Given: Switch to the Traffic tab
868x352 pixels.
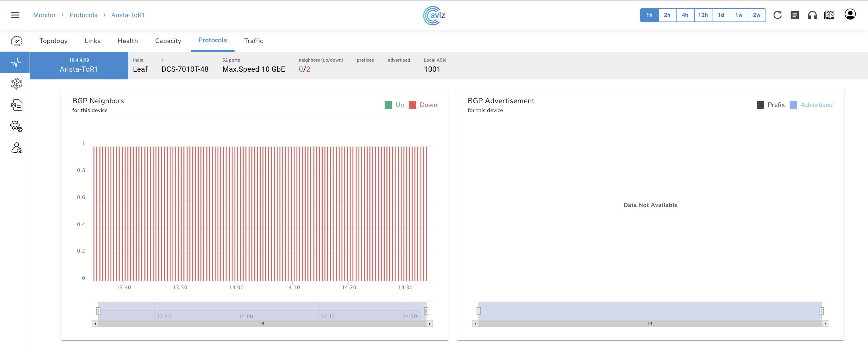Looking at the screenshot, I should [253, 41].
